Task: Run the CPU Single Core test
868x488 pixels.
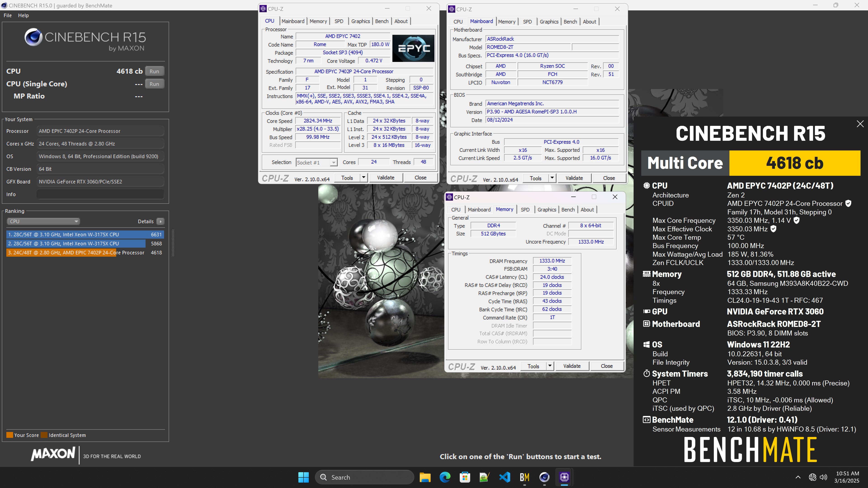Action: (154, 84)
